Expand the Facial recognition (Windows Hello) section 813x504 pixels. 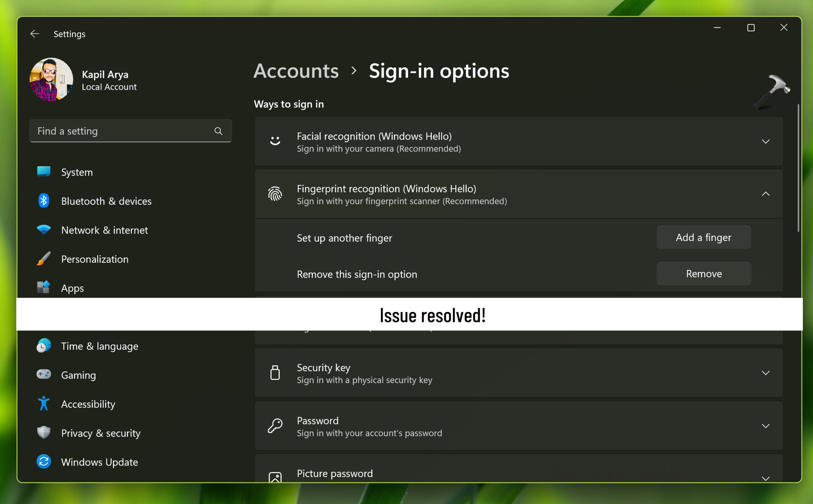[765, 142]
